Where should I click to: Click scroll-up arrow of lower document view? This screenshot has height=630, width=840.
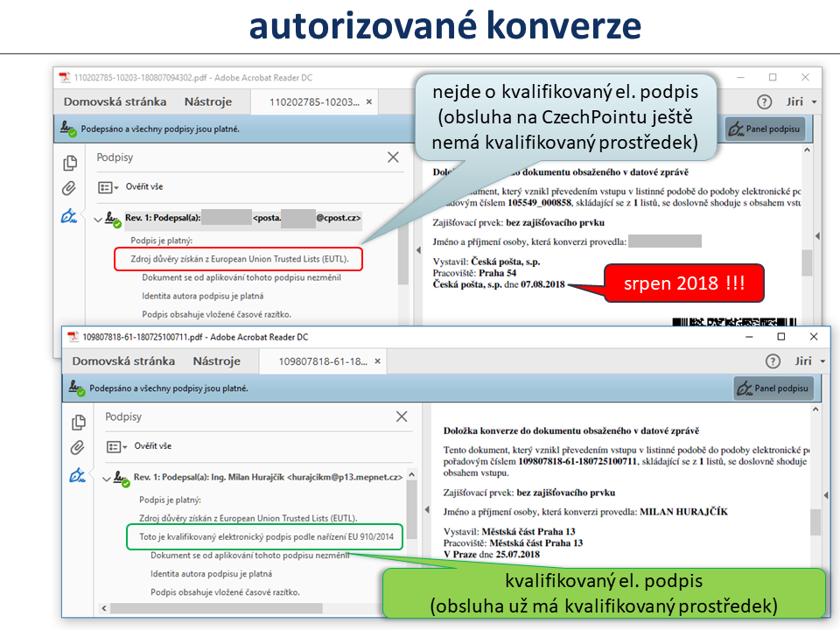815,409
